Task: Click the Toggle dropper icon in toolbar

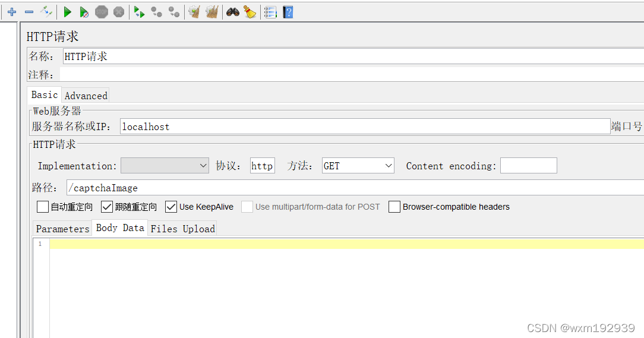Action: tap(46, 12)
